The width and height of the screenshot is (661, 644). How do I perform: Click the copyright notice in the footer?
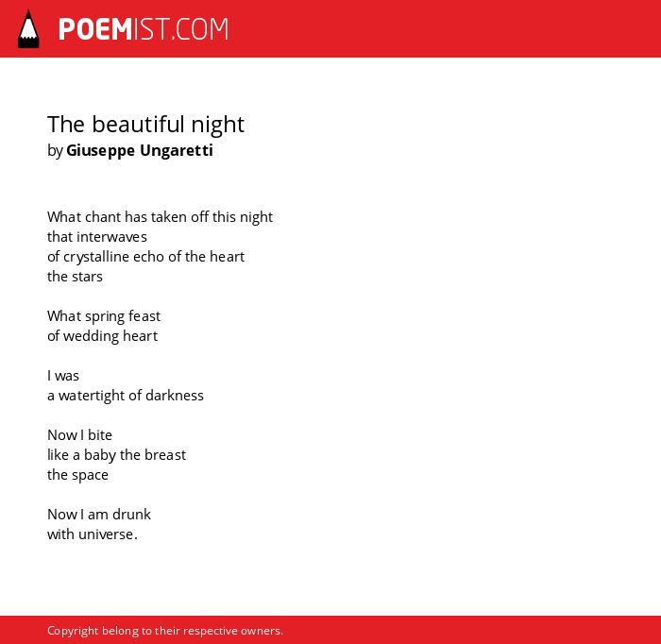pyautogui.click(x=165, y=631)
